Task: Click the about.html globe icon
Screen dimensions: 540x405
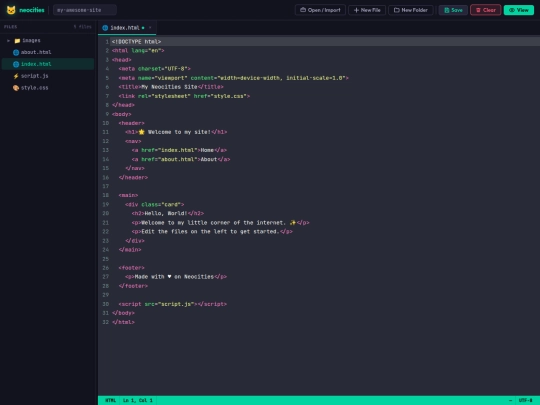Action: (x=16, y=52)
